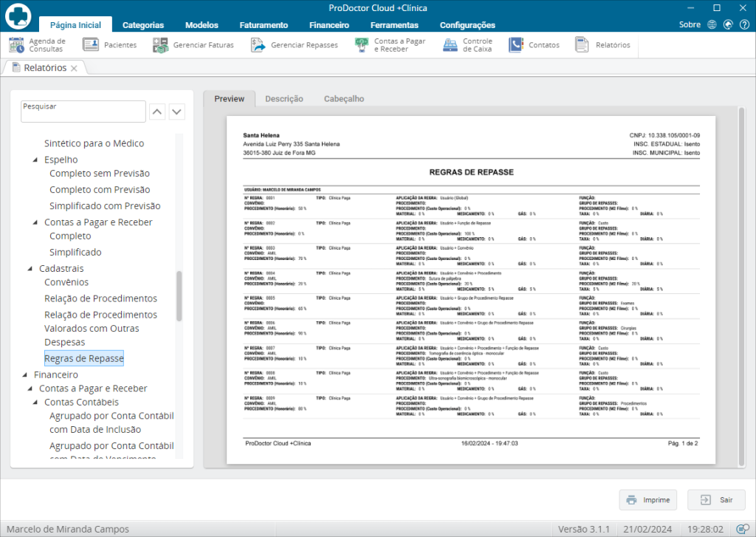
Task: Select the Convênios report
Action: pos(66,282)
